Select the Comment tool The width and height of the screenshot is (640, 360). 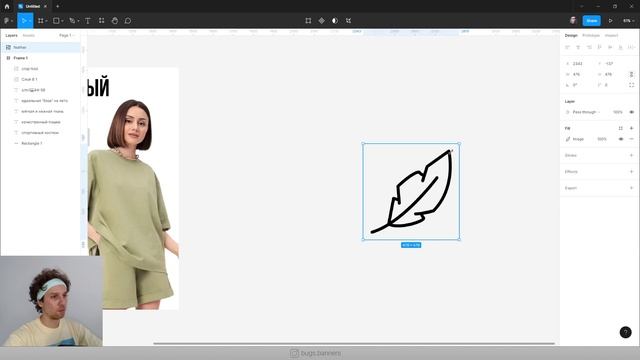click(x=128, y=20)
